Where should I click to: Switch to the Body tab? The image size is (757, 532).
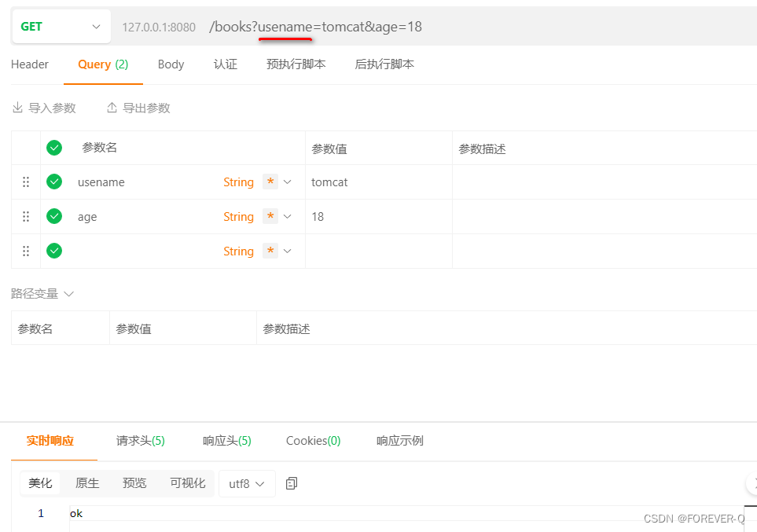pyautogui.click(x=171, y=64)
